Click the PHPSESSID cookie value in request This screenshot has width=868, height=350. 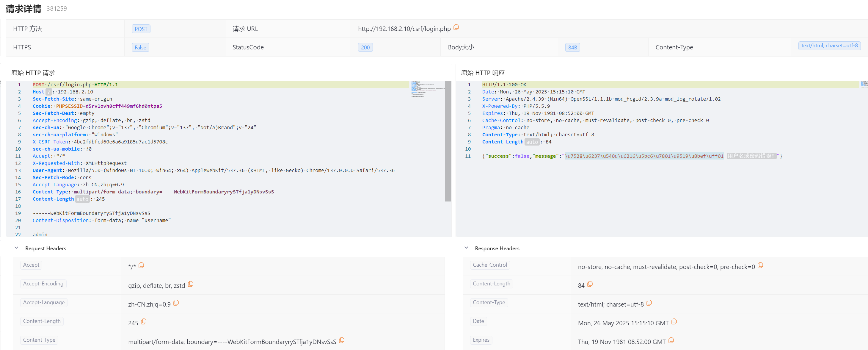pos(124,106)
